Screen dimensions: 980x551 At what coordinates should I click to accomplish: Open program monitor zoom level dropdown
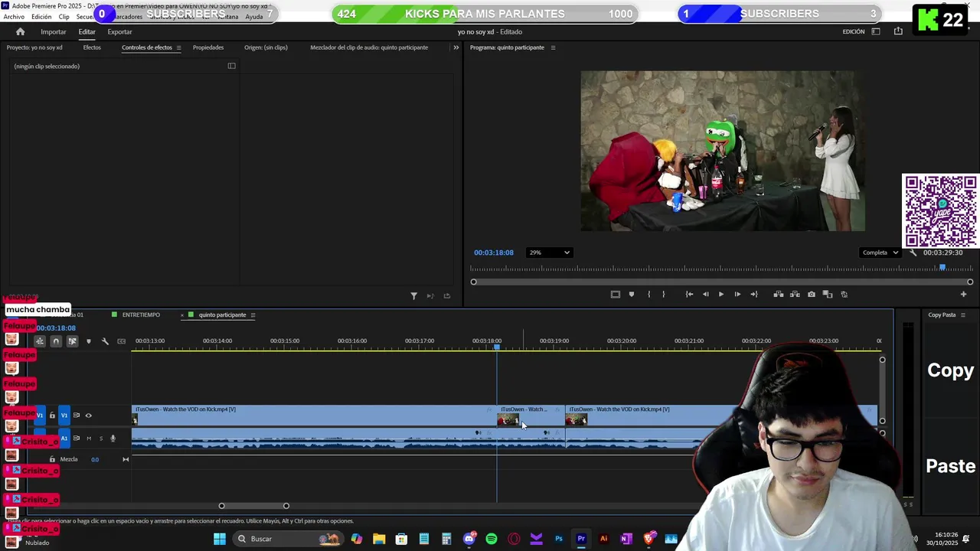tap(549, 253)
